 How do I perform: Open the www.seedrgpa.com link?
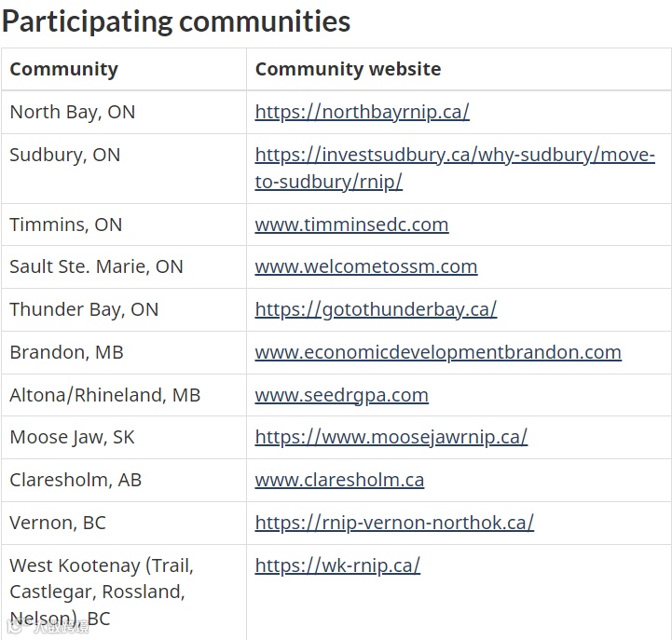pyautogui.click(x=341, y=395)
